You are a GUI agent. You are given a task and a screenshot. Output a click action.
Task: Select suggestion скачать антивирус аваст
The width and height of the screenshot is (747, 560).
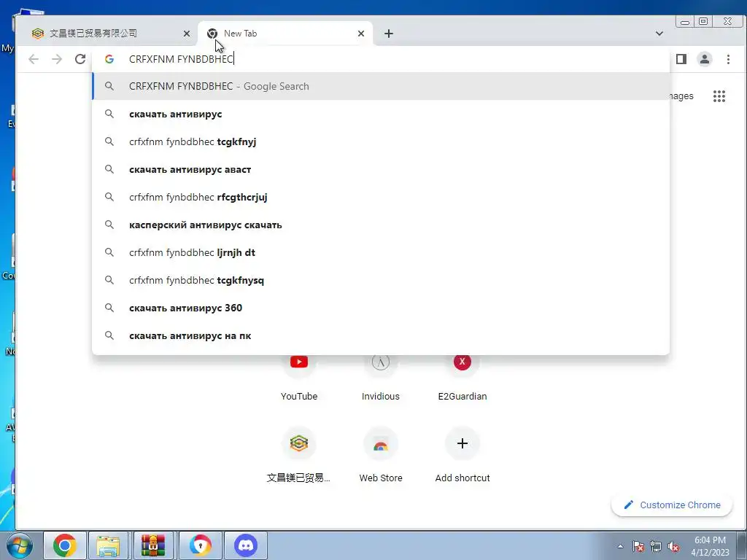(x=381, y=169)
